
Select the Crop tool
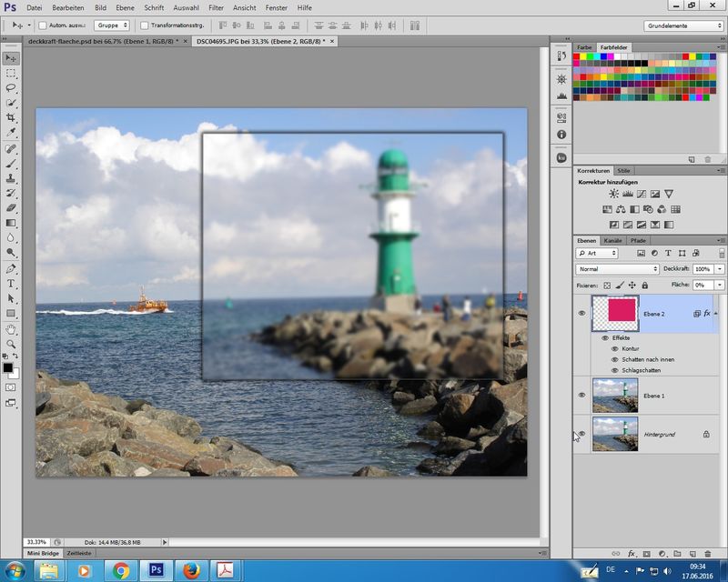[11, 118]
